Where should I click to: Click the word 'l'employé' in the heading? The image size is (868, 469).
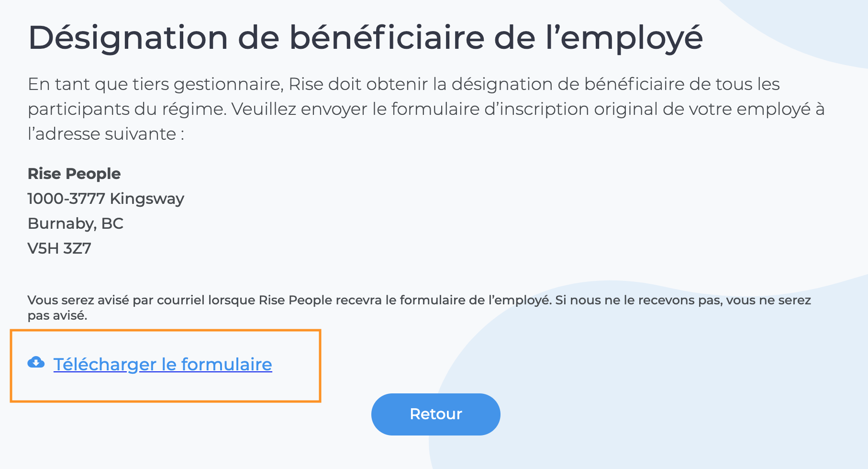(624, 38)
